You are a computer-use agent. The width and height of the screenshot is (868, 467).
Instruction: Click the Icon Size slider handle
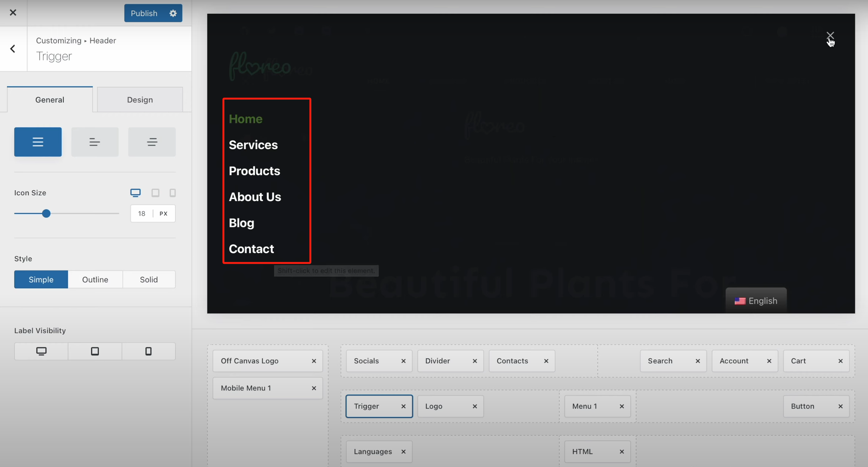[x=46, y=213]
